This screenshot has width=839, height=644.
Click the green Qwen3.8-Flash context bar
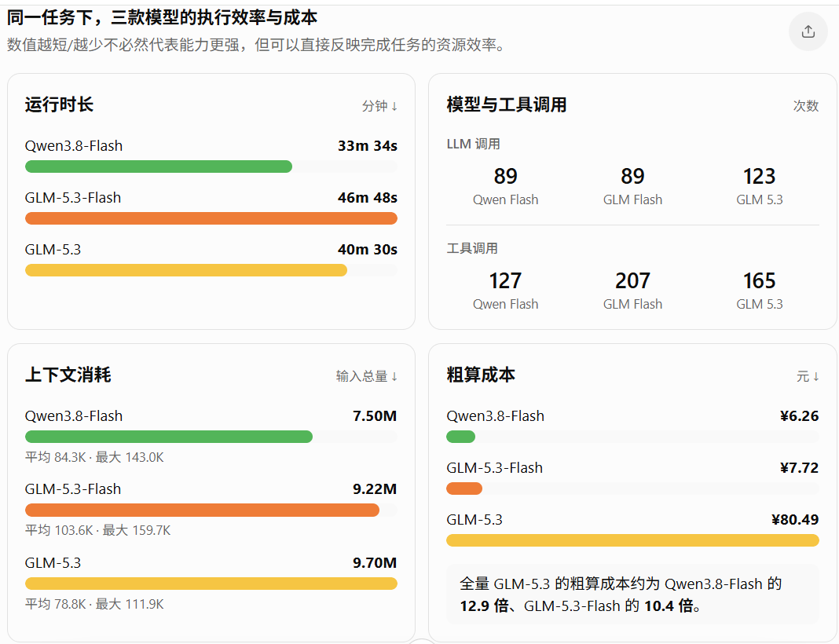tap(169, 437)
